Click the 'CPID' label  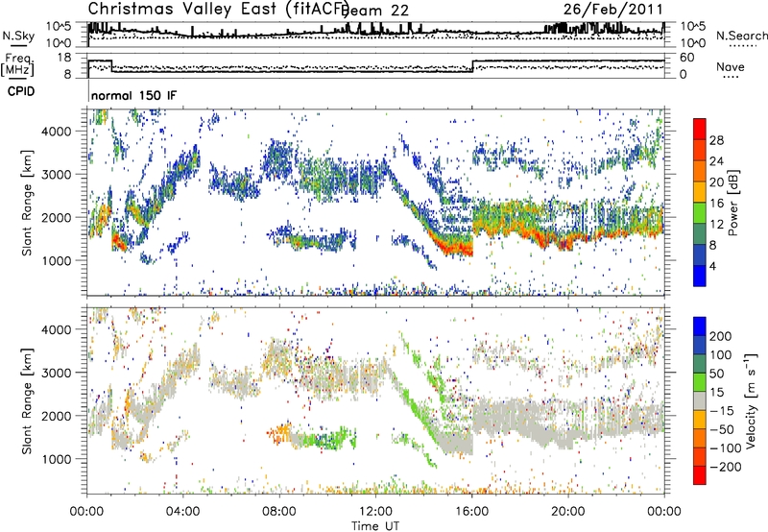click(x=21, y=91)
